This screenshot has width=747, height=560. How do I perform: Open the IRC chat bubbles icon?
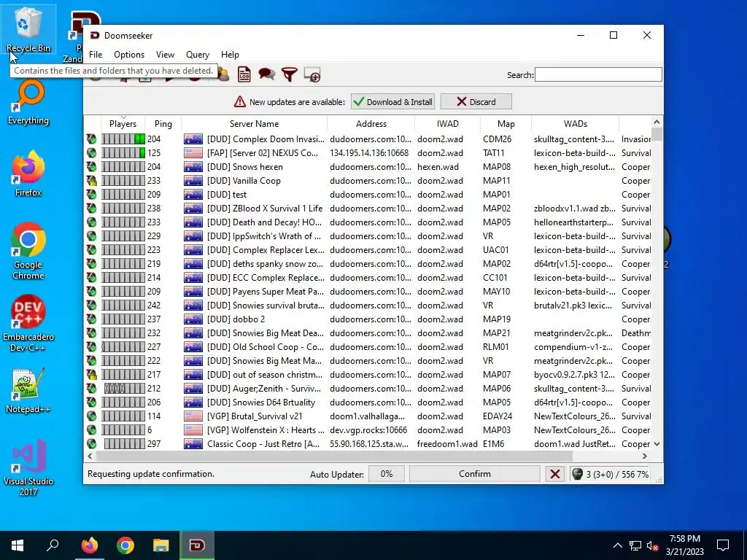pos(266,74)
